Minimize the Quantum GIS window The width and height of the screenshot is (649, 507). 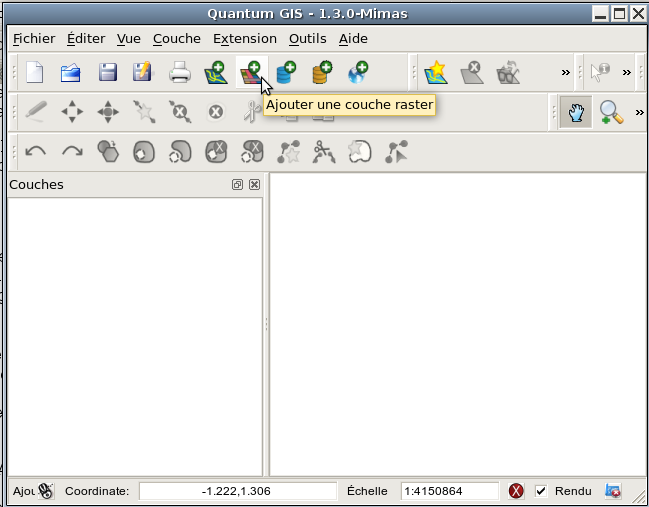click(600, 14)
